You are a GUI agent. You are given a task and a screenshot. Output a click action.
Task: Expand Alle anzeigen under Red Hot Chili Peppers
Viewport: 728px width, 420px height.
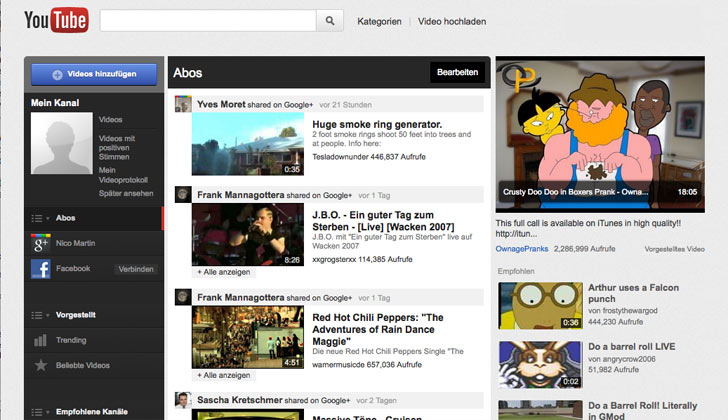tap(224, 375)
